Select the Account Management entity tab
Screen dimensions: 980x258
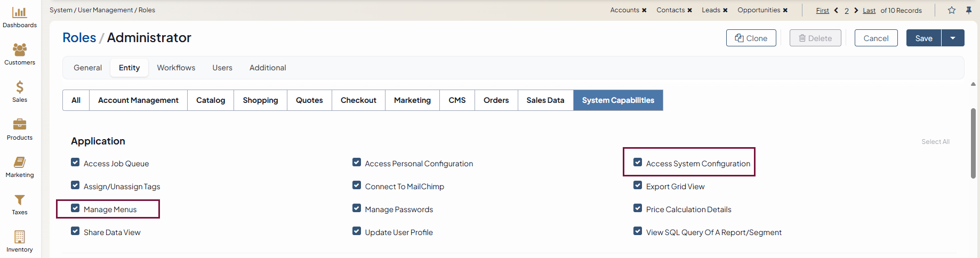pos(138,100)
